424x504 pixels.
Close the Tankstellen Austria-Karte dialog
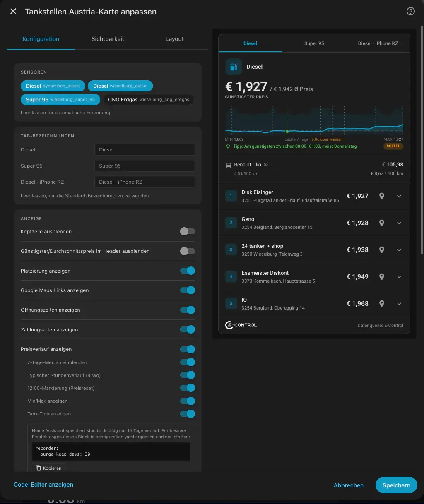(13, 12)
